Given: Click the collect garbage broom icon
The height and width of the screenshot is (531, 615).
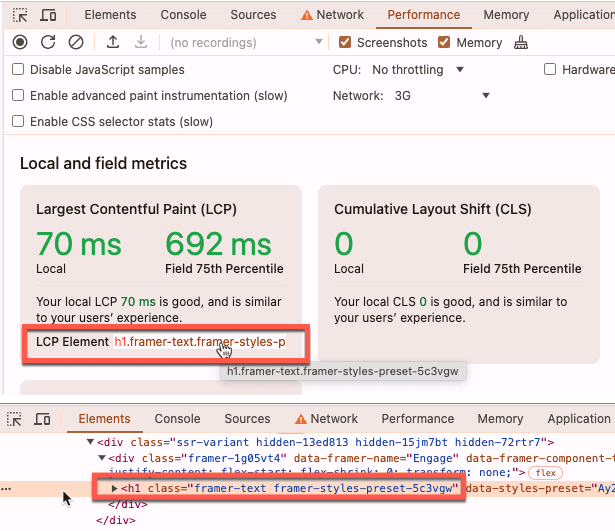Looking at the screenshot, I should 521,42.
